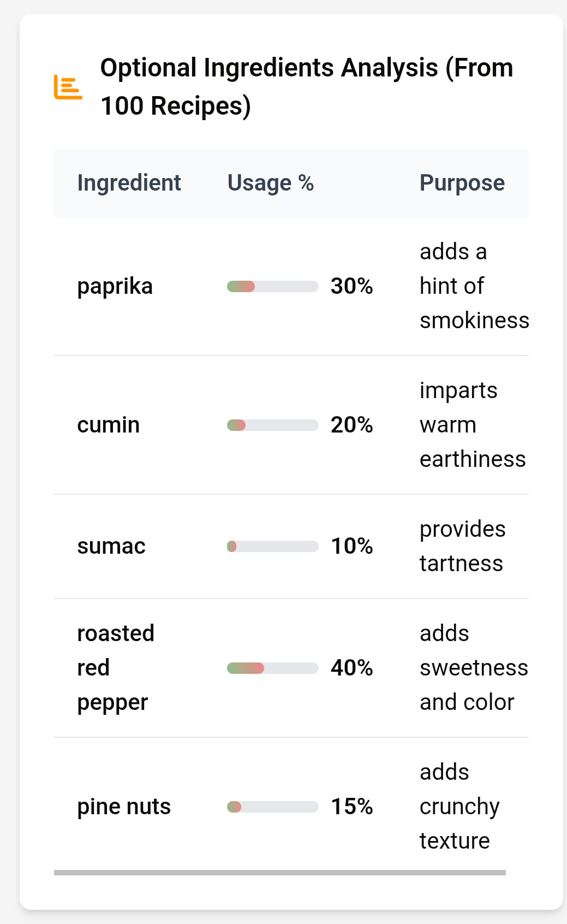
Task: Click the Usage % column header
Action: pyautogui.click(x=270, y=183)
